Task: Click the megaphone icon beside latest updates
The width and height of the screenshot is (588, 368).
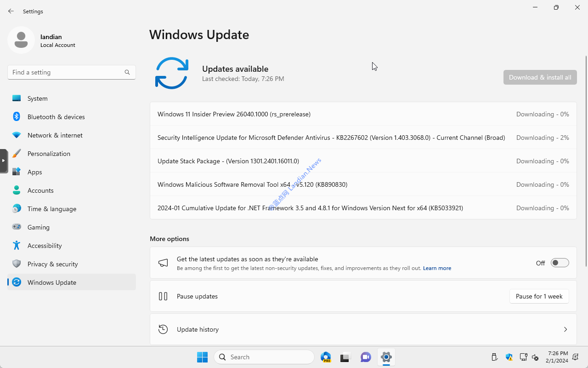Action: (x=163, y=263)
